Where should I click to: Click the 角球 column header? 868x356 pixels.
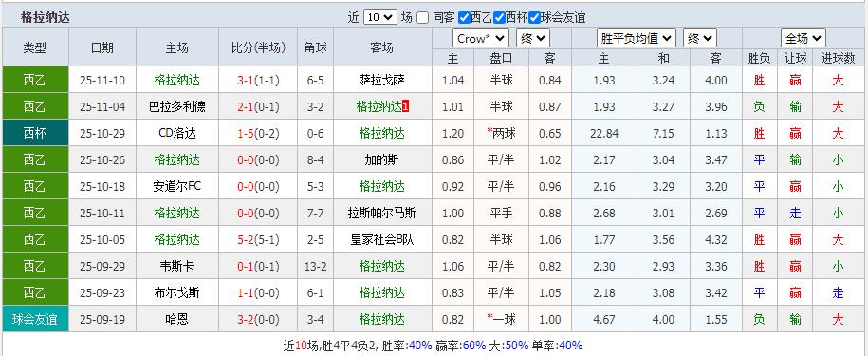pyautogui.click(x=316, y=47)
